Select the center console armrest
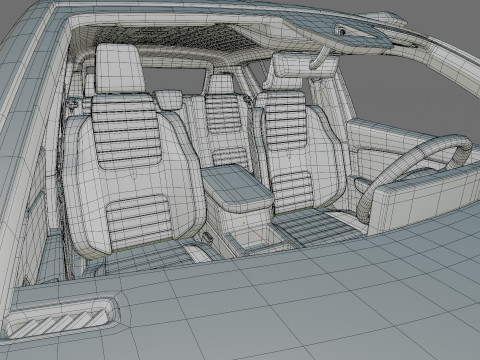This screenshot has height=360, width=480. click(x=238, y=189)
